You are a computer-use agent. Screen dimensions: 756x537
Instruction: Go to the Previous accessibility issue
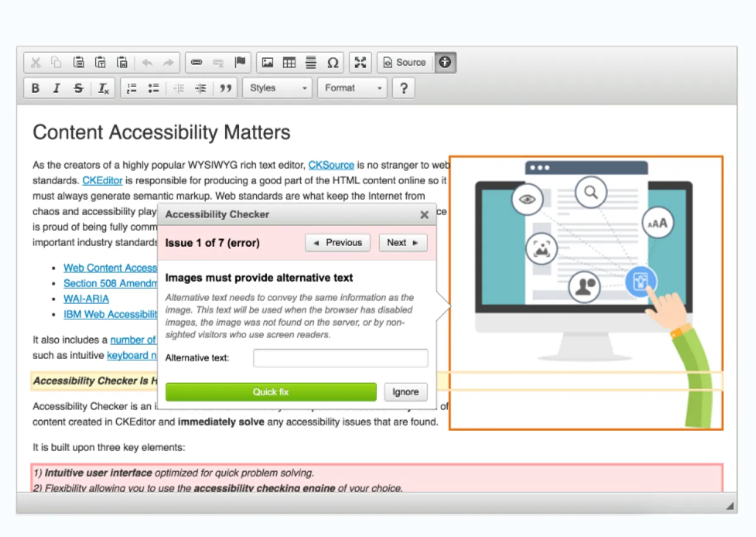[x=338, y=243]
